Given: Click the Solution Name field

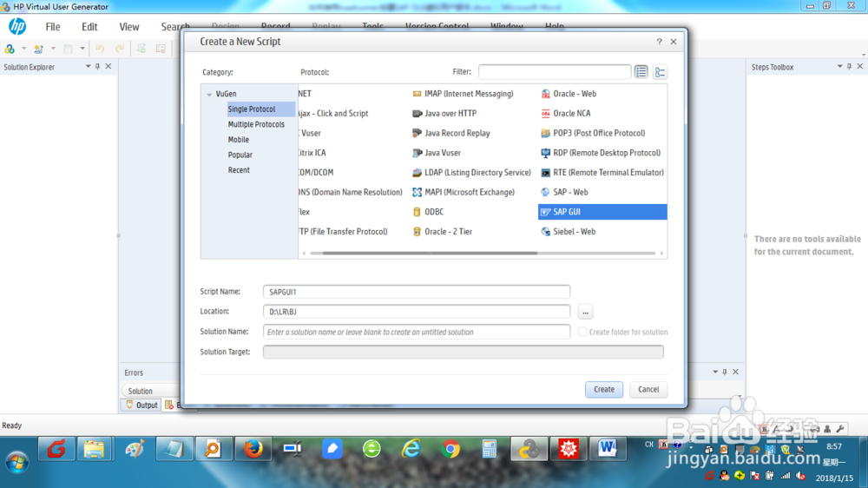Looking at the screenshot, I should (417, 332).
